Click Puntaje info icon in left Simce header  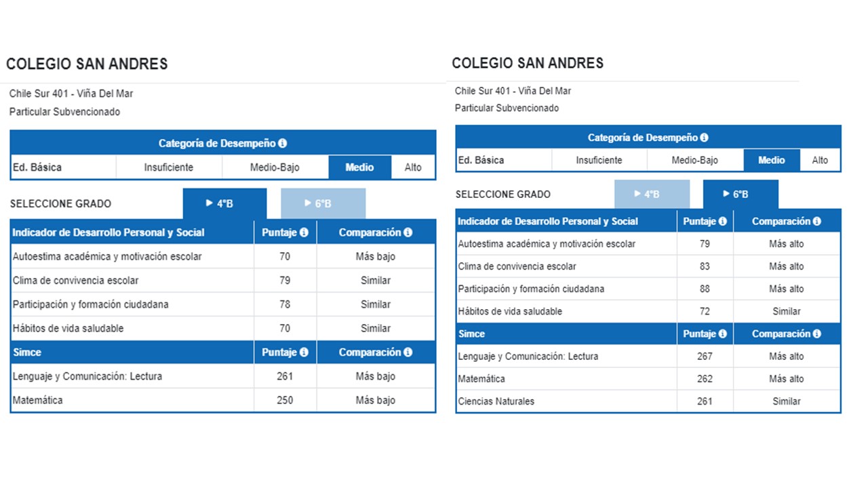304,352
